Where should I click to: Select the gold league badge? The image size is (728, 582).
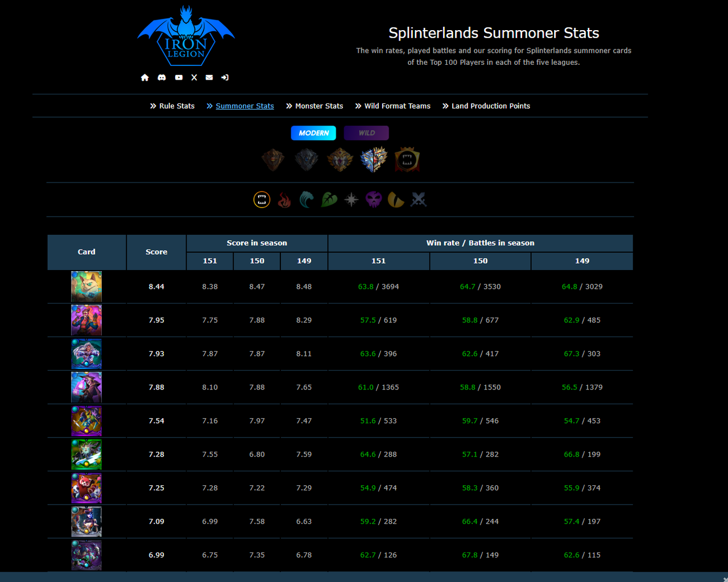point(340,160)
